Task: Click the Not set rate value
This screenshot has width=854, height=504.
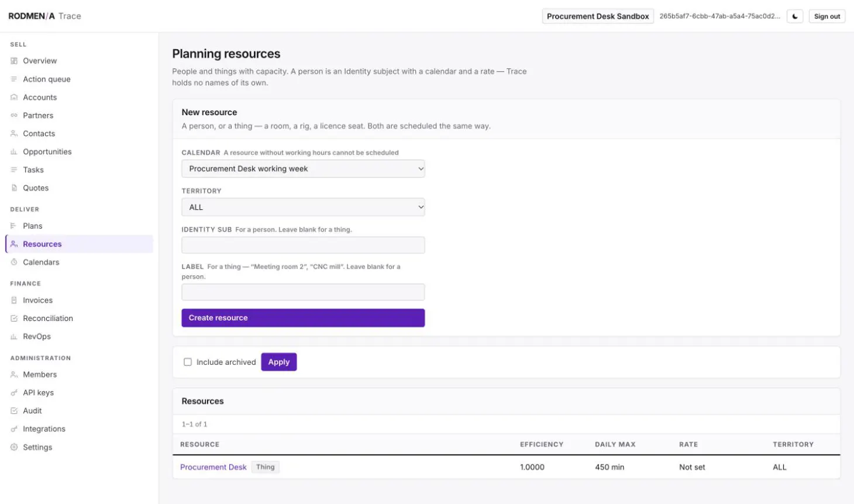Action: click(x=692, y=467)
